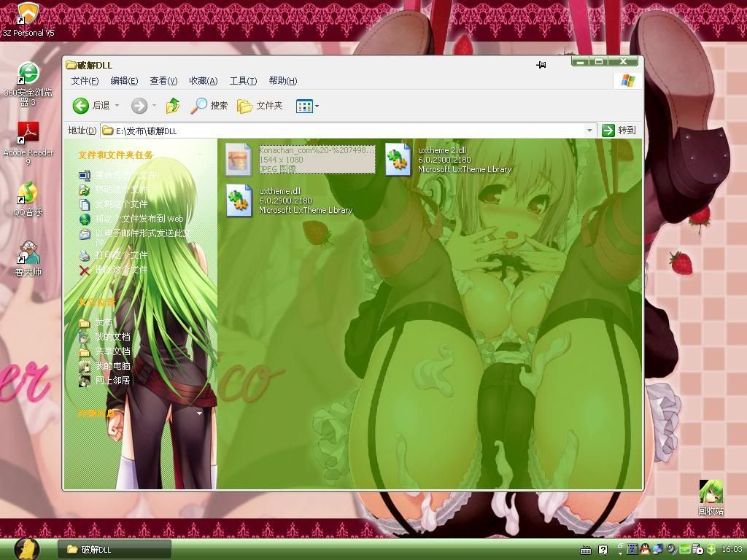Click the rename this file task icon
This screenshot has height=560, width=747.
[85, 176]
